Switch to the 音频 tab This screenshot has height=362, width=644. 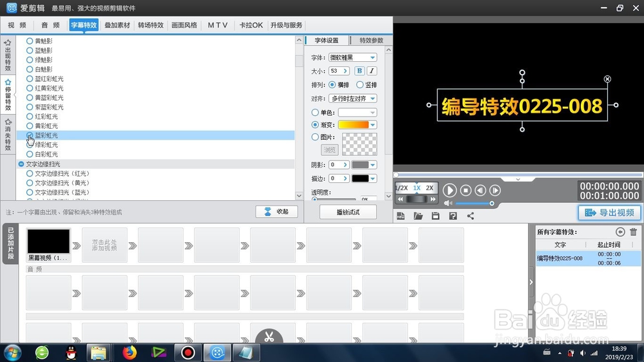(x=50, y=25)
